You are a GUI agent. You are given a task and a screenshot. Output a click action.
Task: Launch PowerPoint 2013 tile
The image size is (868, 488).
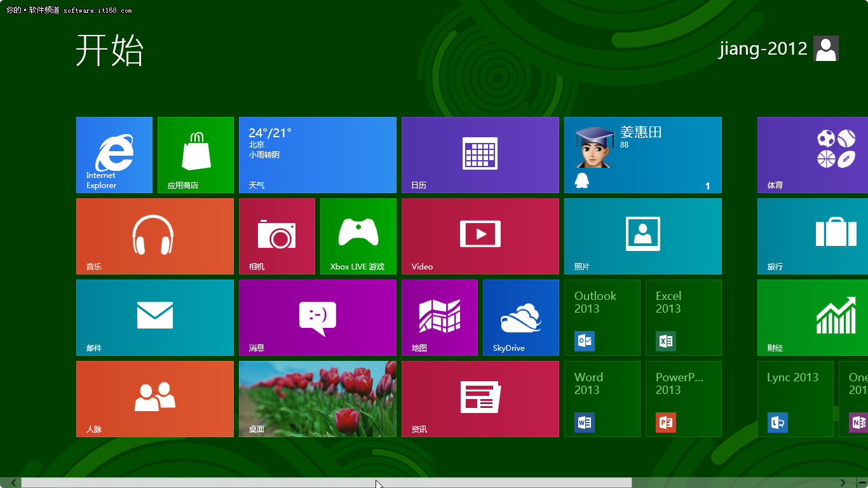684,399
